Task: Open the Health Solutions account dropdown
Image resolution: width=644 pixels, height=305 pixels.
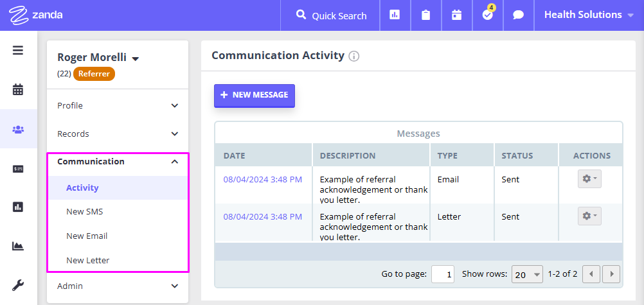Action: click(x=589, y=15)
